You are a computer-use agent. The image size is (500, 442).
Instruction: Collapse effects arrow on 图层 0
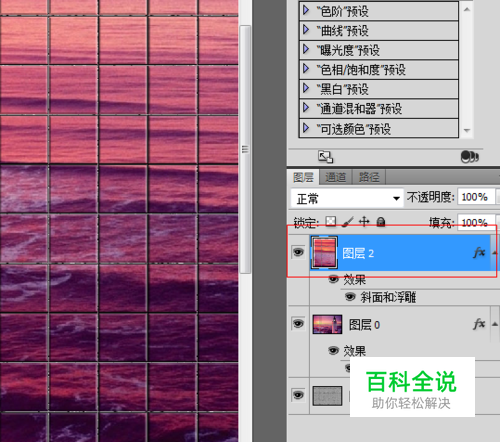[x=495, y=324]
